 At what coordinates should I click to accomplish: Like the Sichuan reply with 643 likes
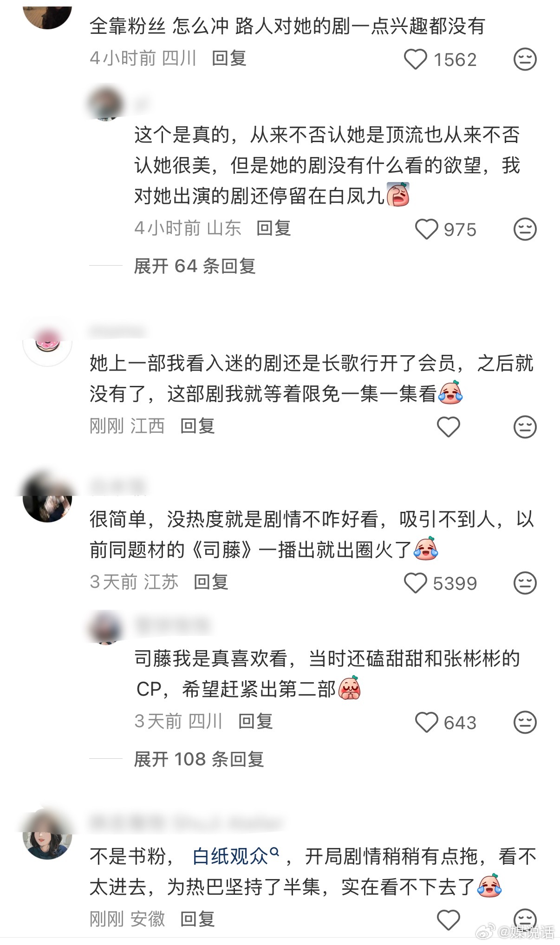pos(426,723)
